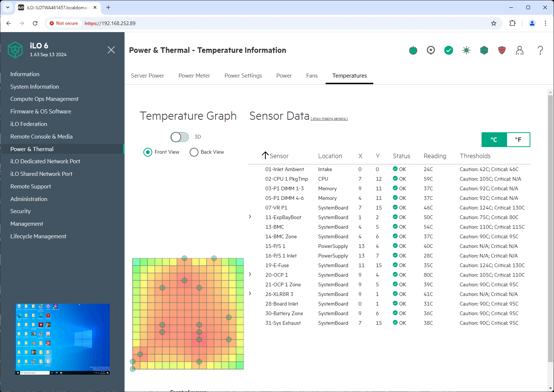Viewport: 554px width, 392px height.
Task: Open iLO Federation page
Action: coord(29,124)
